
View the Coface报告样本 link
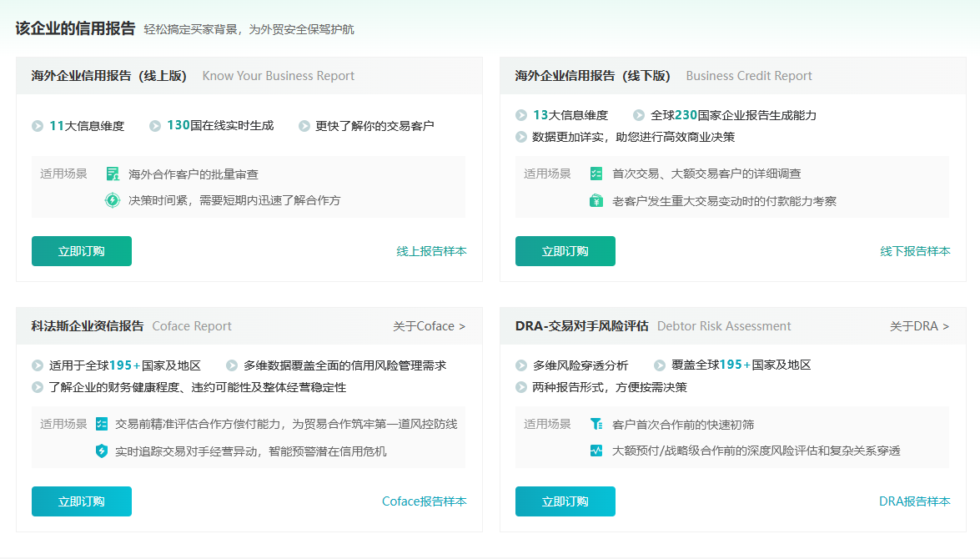pos(425,501)
